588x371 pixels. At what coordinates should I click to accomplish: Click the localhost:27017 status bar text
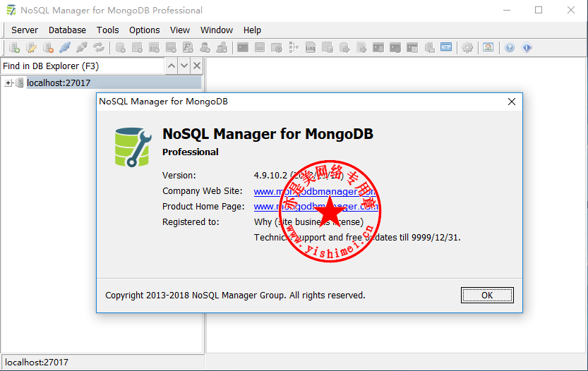[x=37, y=363]
